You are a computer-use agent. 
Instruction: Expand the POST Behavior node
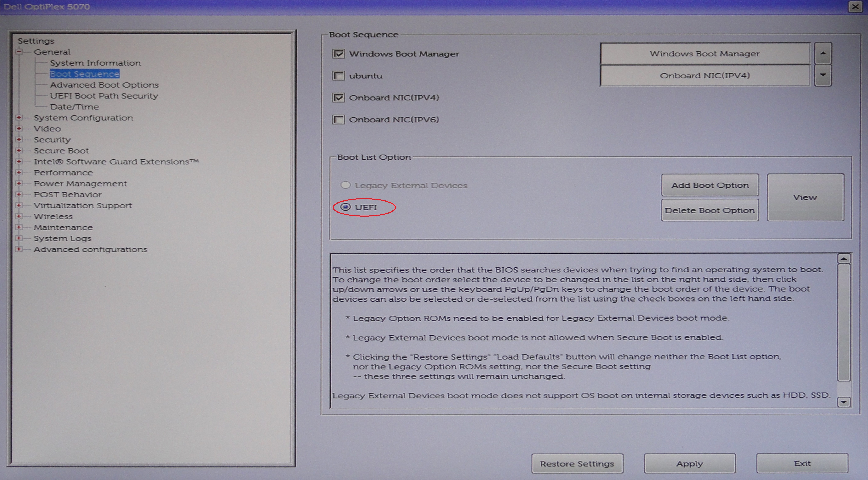click(19, 194)
